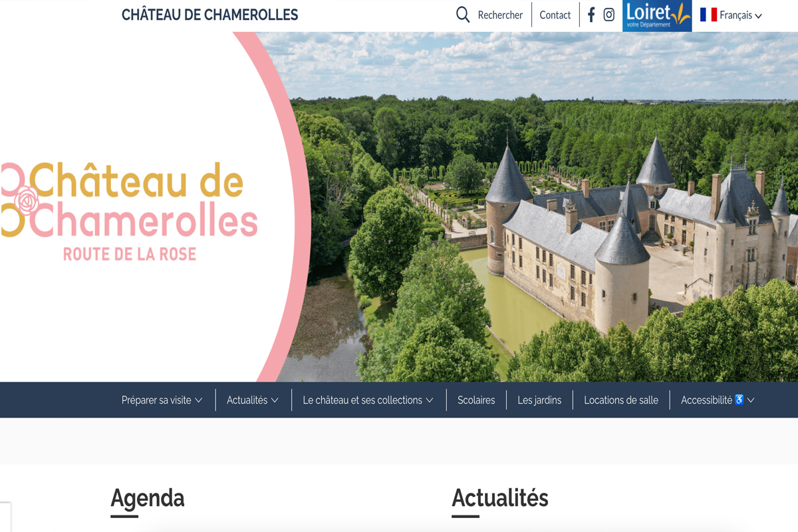Viewport: 798px width, 532px height.
Task: Expand the Actualités navigation chevron
Action: point(275,400)
